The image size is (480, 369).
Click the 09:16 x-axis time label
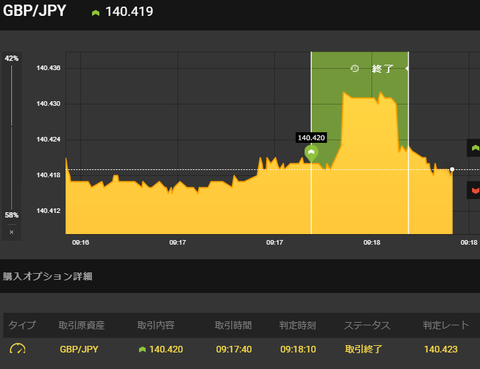point(81,243)
